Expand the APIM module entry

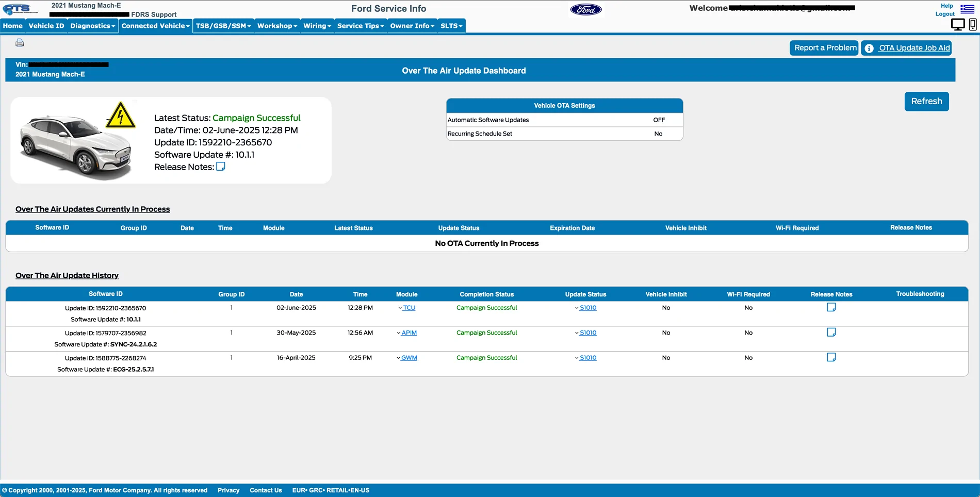(x=406, y=333)
